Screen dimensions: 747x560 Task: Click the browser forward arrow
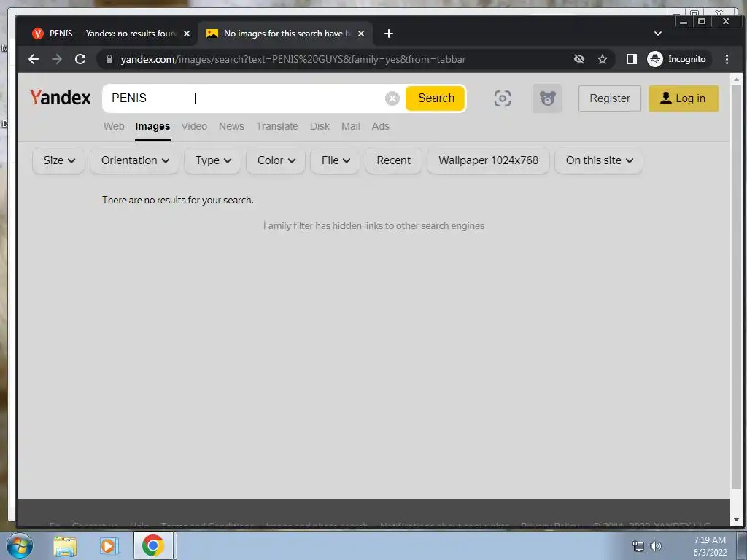click(x=57, y=59)
